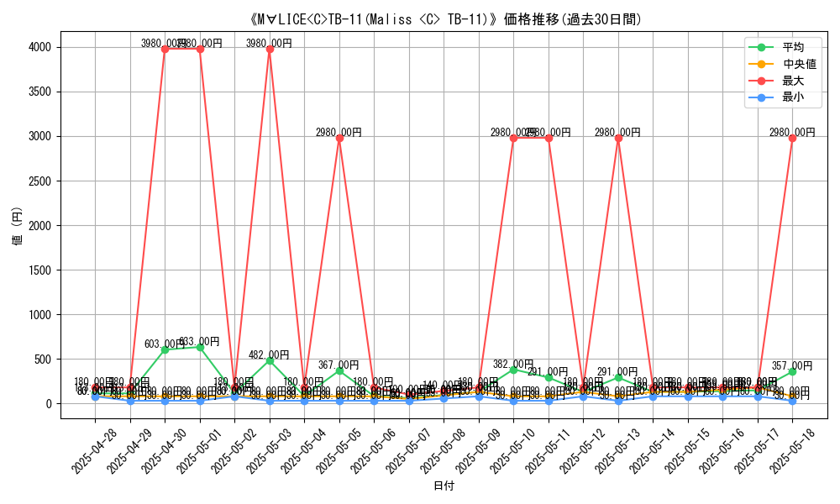Click the red max data point at 2025-05-10
The width and height of the screenshot is (840, 504).
point(514,139)
